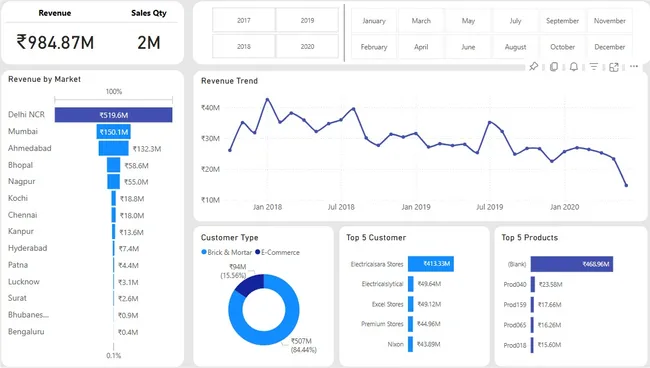This screenshot has width=650, height=368.
Task: Click Kanpur market label
Action: click(x=21, y=231)
